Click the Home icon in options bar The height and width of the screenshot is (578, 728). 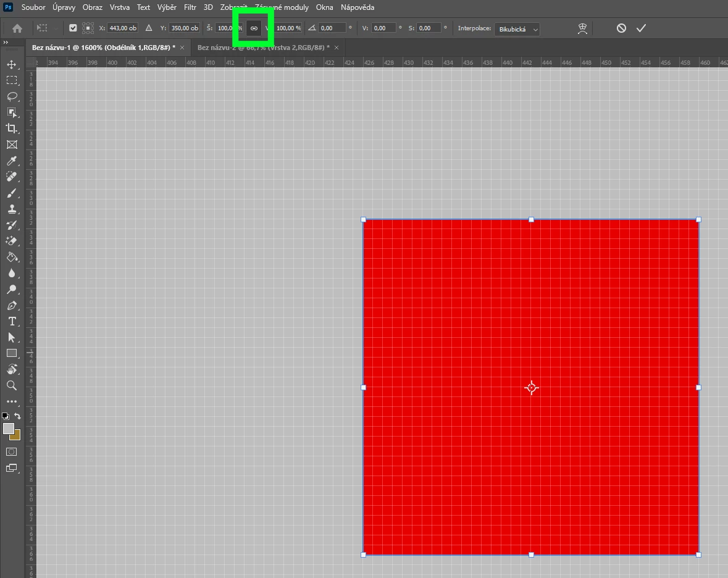coord(17,28)
